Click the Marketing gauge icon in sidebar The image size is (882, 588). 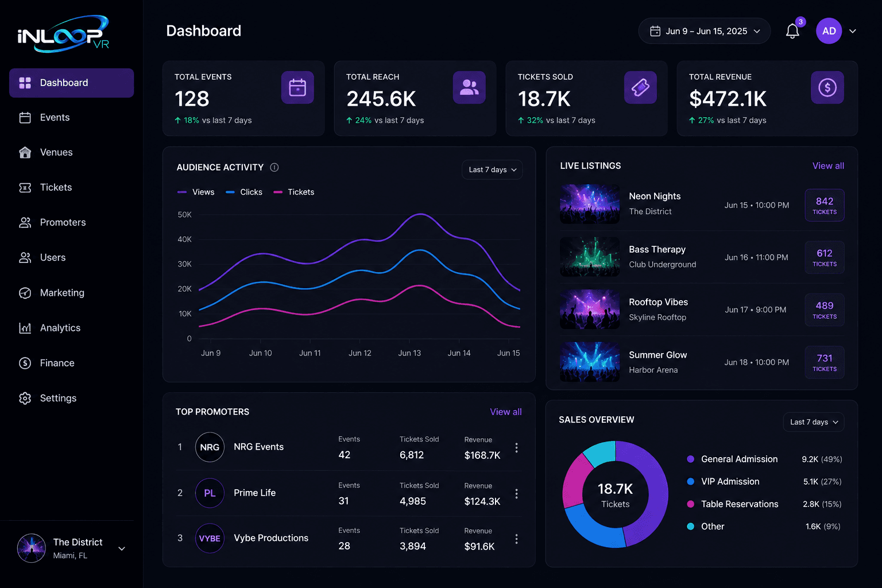pyautogui.click(x=25, y=293)
